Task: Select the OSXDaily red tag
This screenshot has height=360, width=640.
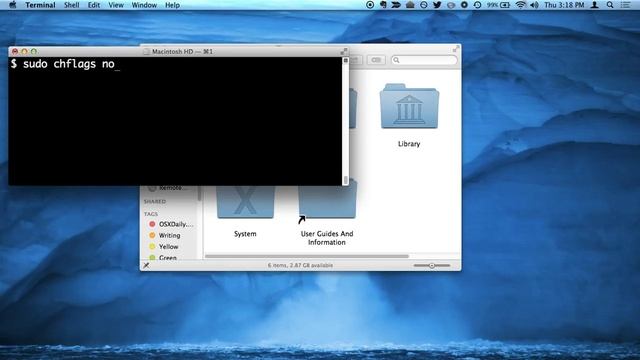Action: click(x=171, y=224)
